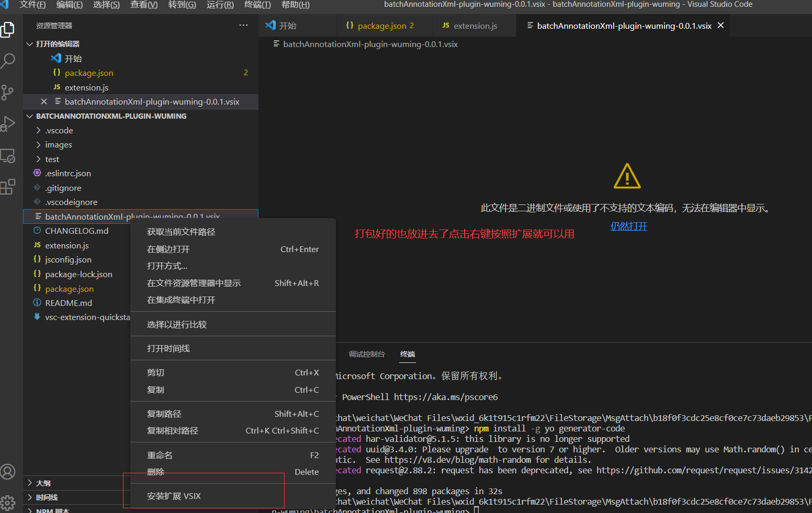Open the Explorer panel more actions ellipsis
812x513 pixels.
click(243, 25)
